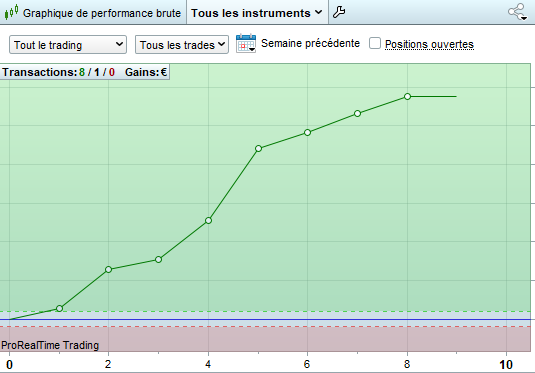Screen dimensions: 535x373
Task: Click the x-axis label 10
Action: [x=506, y=365]
